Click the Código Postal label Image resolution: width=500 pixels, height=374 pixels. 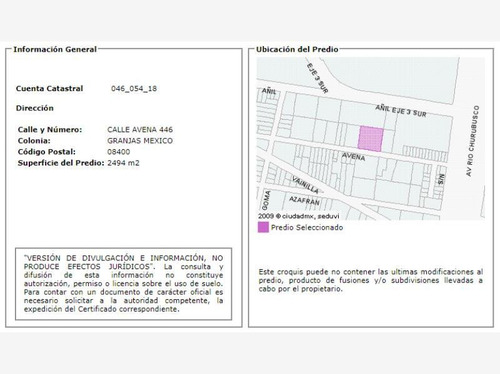click(x=47, y=152)
